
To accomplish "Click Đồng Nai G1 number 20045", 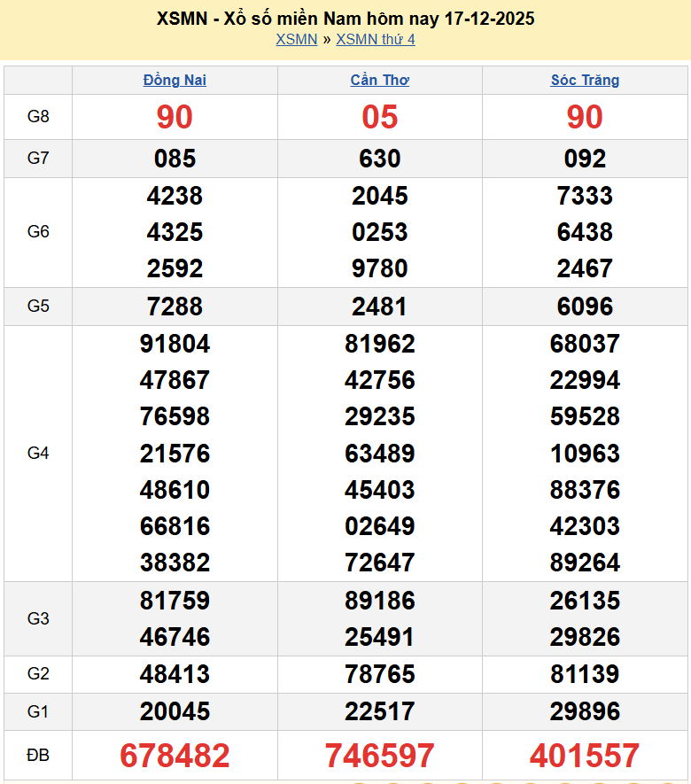I will [x=175, y=711].
